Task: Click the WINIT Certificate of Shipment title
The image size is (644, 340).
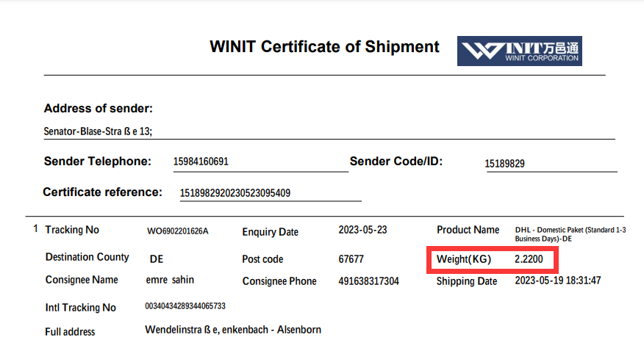Action: click(324, 47)
